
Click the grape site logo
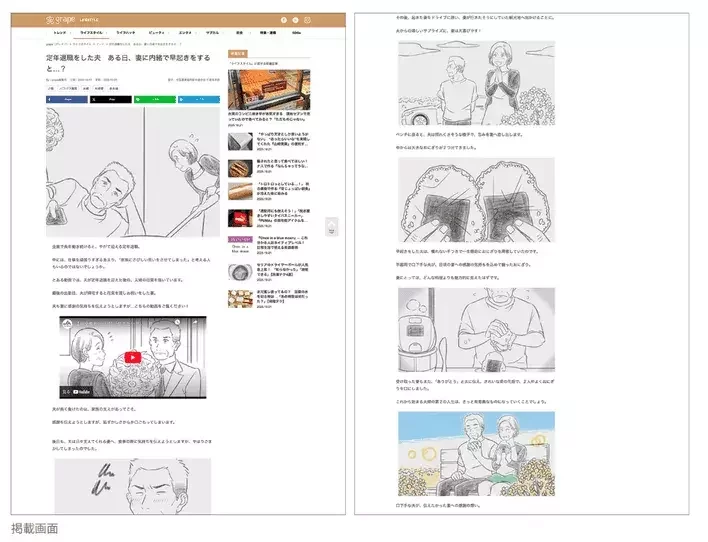(x=60, y=19)
